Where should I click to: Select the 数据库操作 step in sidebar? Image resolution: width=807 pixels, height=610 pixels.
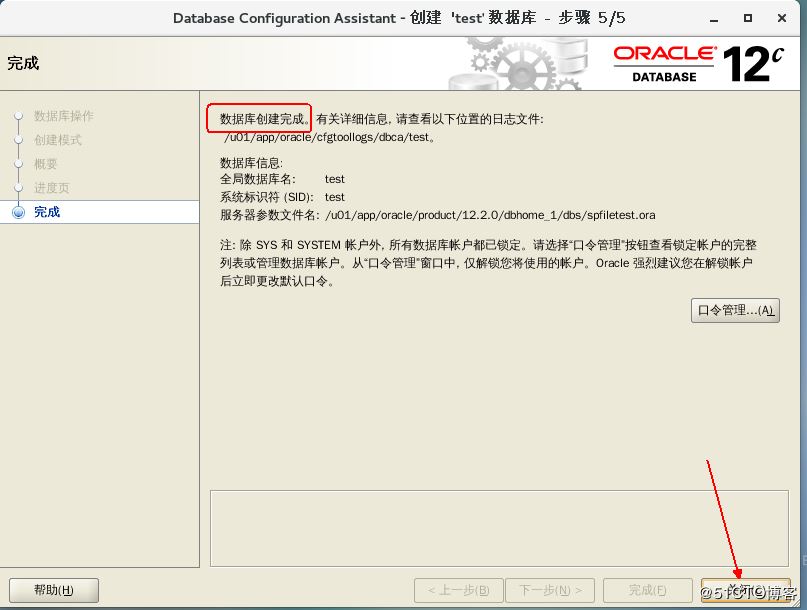pyautogui.click(x=64, y=116)
